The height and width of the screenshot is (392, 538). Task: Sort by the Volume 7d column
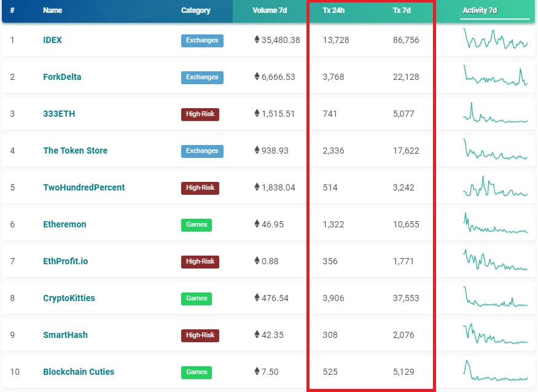[x=270, y=10]
